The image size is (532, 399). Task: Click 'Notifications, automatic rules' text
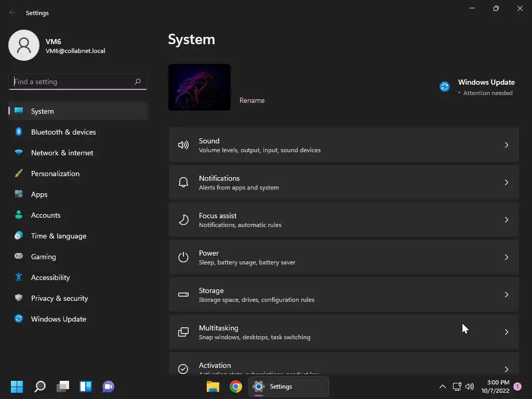[240, 224]
